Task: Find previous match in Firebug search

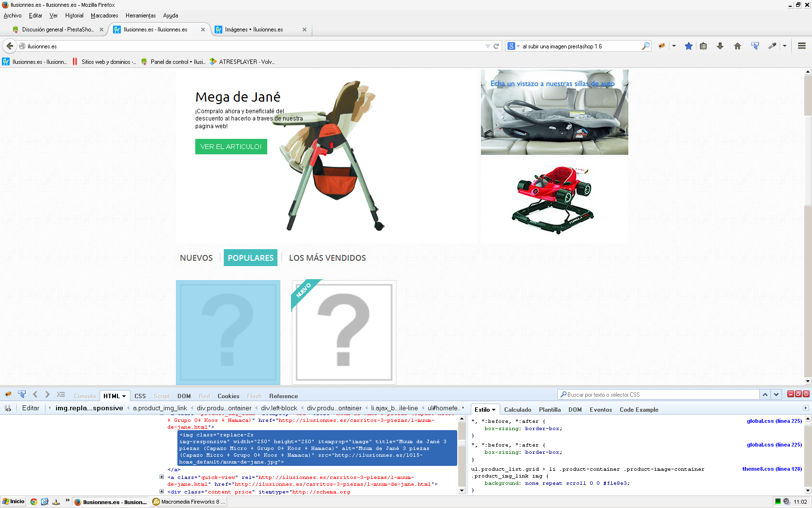Action: coord(765,395)
